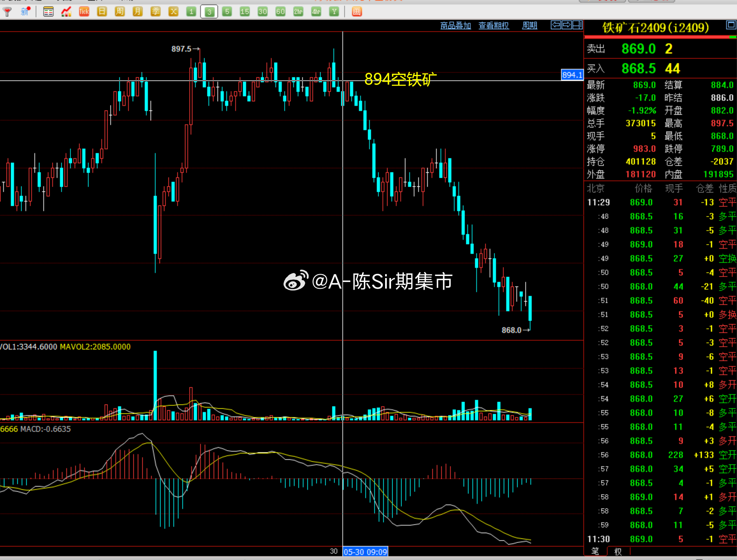The image size is (737, 560).
Task: Click the 跌停 value 789.0
Action: click(x=722, y=149)
